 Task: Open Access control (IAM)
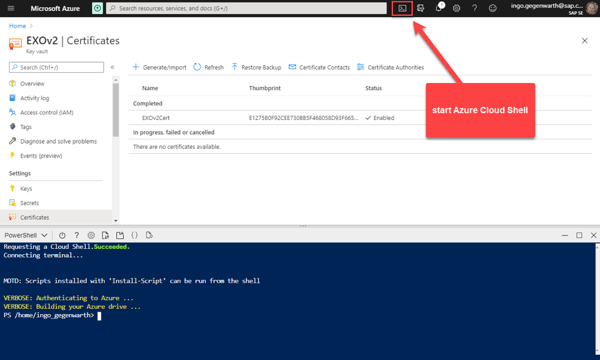pyautogui.click(x=47, y=112)
